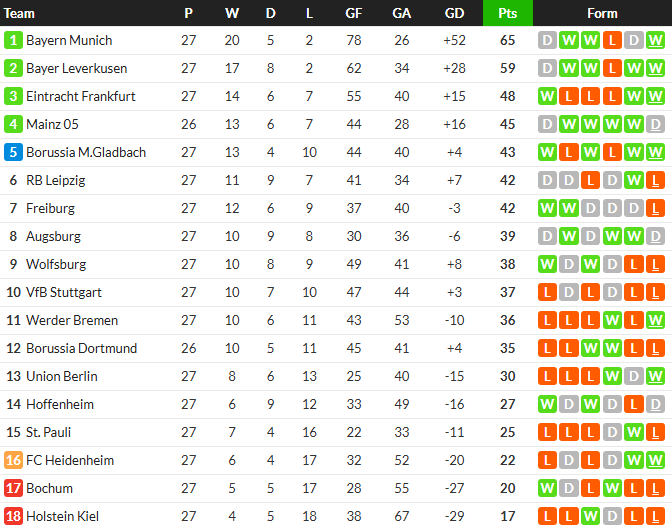672x529 pixels.
Task: Click the GF column header
Action: tap(354, 13)
